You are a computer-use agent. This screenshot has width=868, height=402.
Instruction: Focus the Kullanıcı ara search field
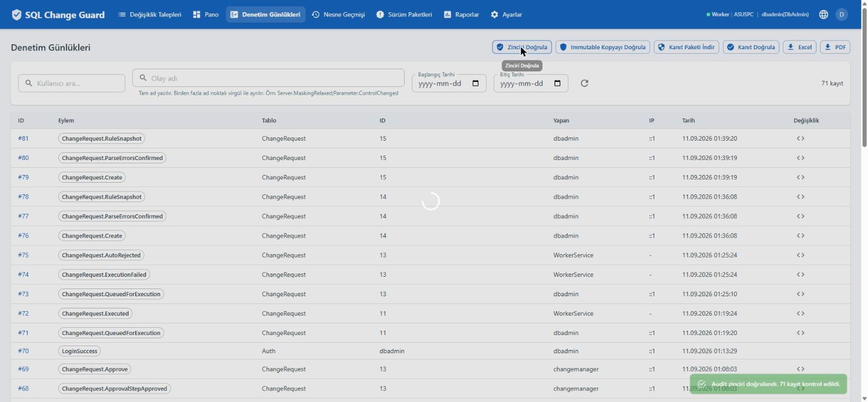(x=71, y=84)
